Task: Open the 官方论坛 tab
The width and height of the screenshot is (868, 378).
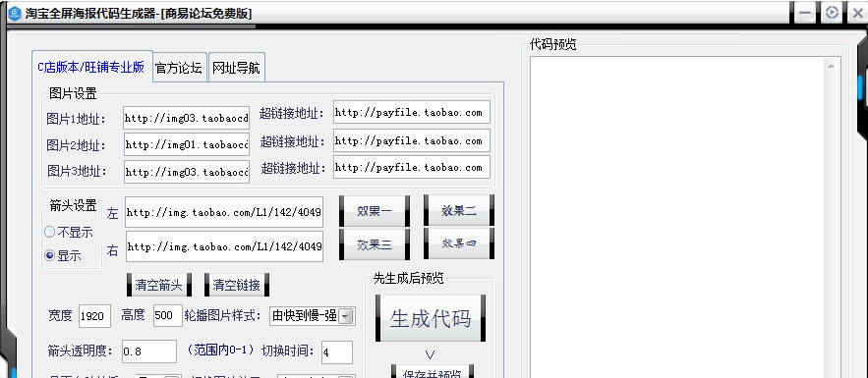Action: point(179,68)
